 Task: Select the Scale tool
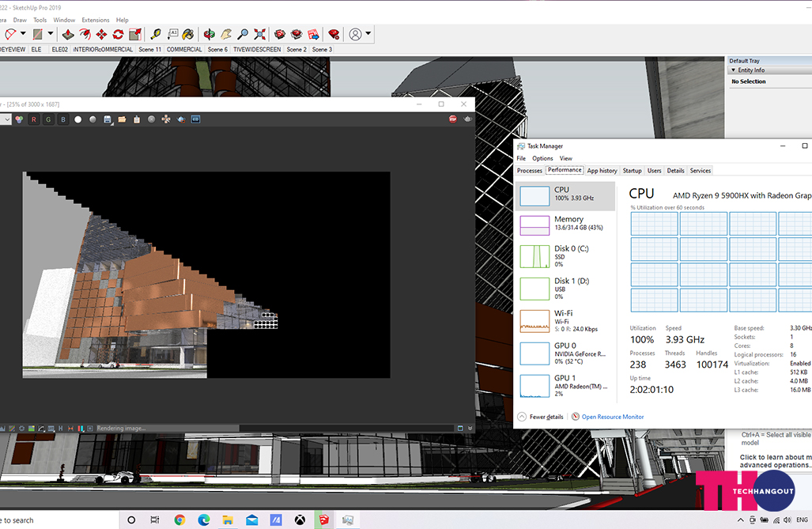135,35
